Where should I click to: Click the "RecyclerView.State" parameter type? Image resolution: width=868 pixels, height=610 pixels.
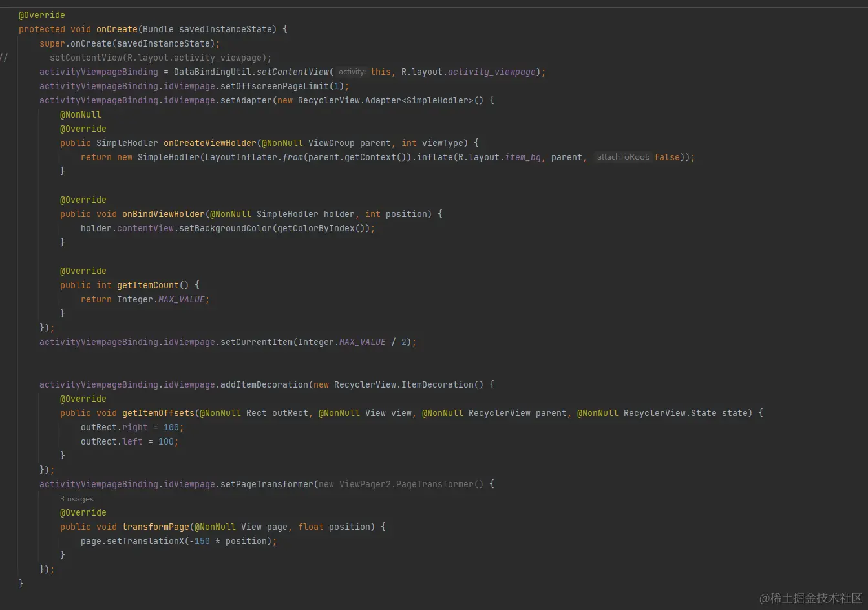pos(670,413)
